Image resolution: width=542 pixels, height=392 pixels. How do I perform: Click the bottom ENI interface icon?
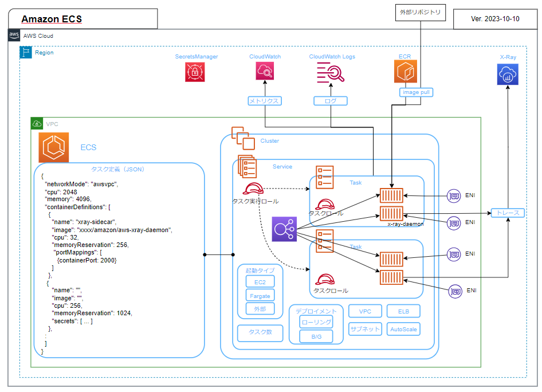454,291
